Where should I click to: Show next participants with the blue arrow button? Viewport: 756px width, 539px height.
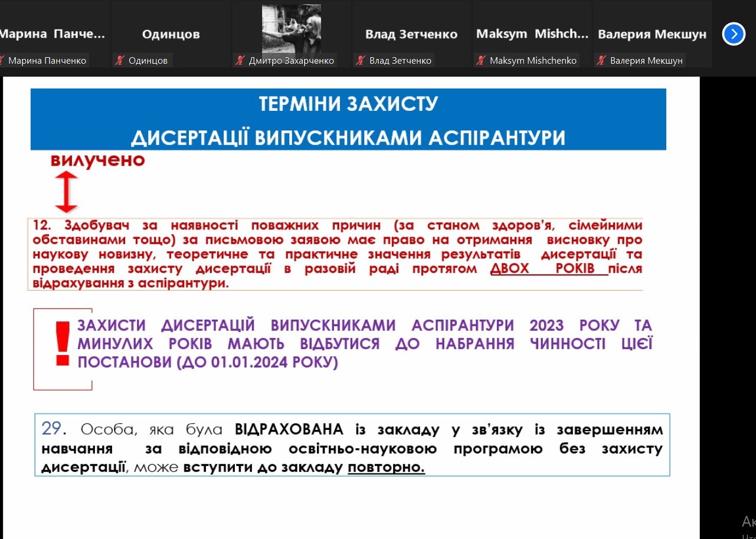(734, 34)
